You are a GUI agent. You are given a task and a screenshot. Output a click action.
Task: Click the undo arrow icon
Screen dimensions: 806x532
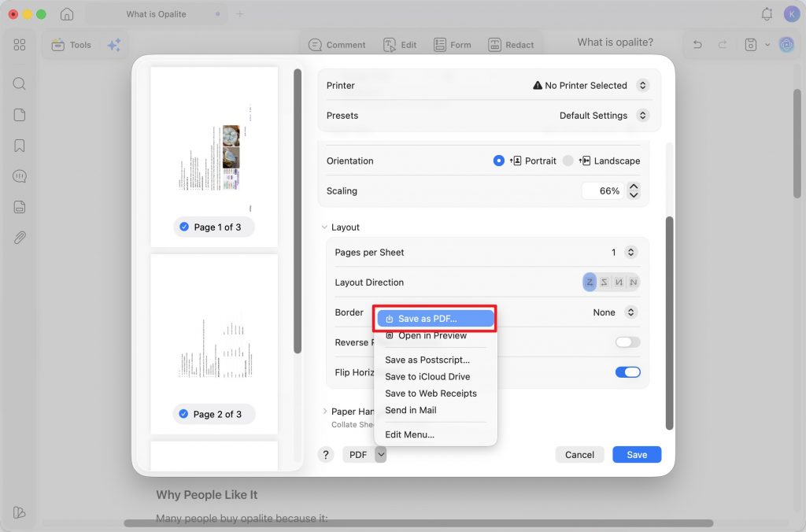click(697, 45)
